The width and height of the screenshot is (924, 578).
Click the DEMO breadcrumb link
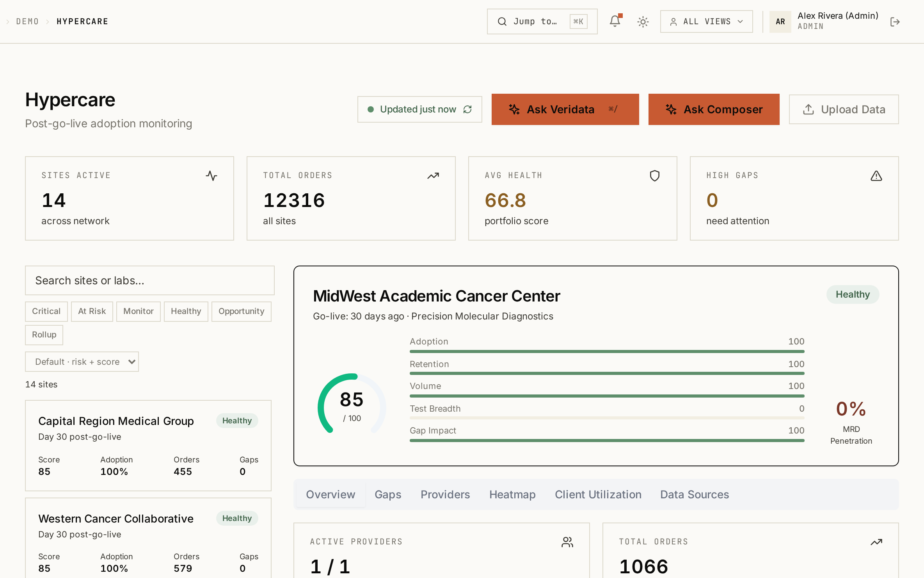point(27,21)
